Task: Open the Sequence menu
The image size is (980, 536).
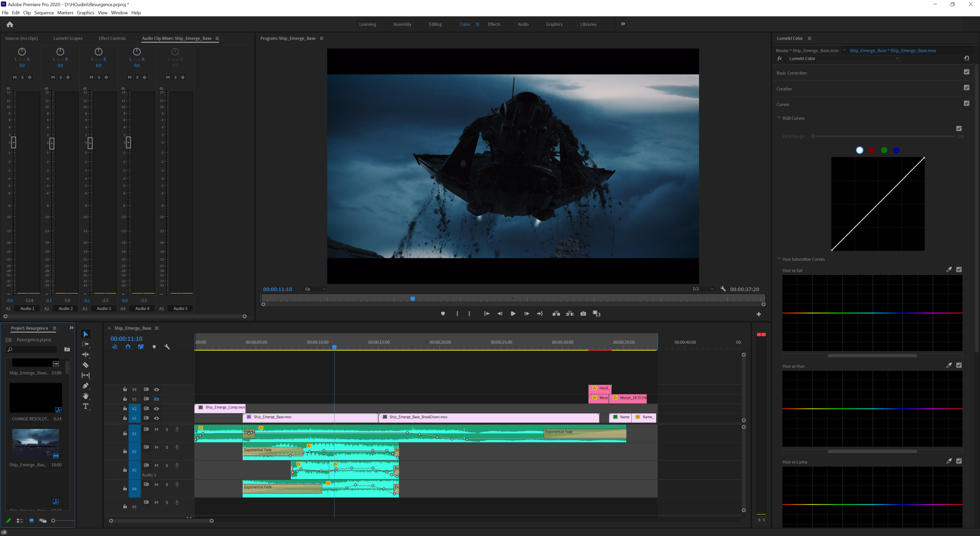Action: (44, 13)
